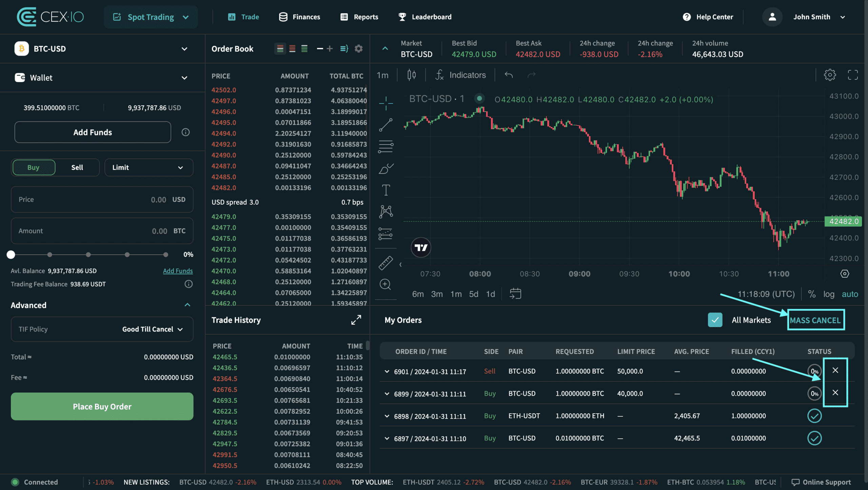Click the Trading Fee Balance info icon
868x490 pixels.
pos(189,284)
